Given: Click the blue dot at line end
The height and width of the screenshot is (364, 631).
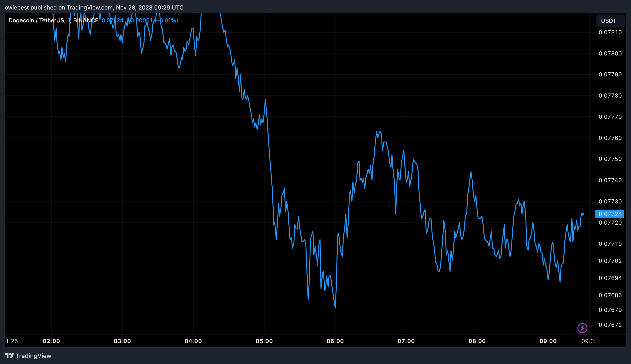Looking at the screenshot, I should pos(582,214).
